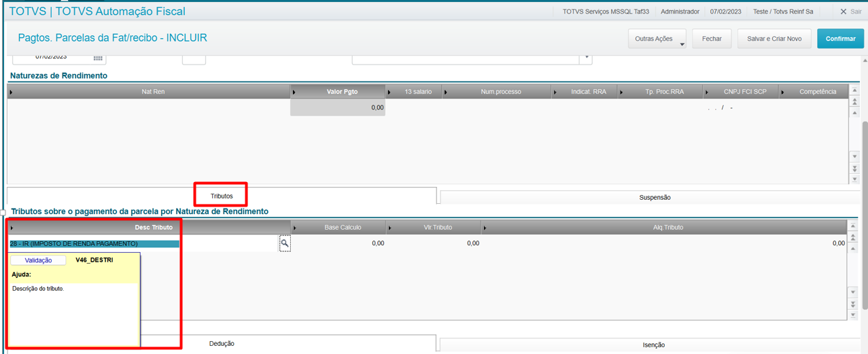Screen dimensions: 868x354
Task: Jump to last row in Naturezas de Rendimento grid
Action: [854, 179]
